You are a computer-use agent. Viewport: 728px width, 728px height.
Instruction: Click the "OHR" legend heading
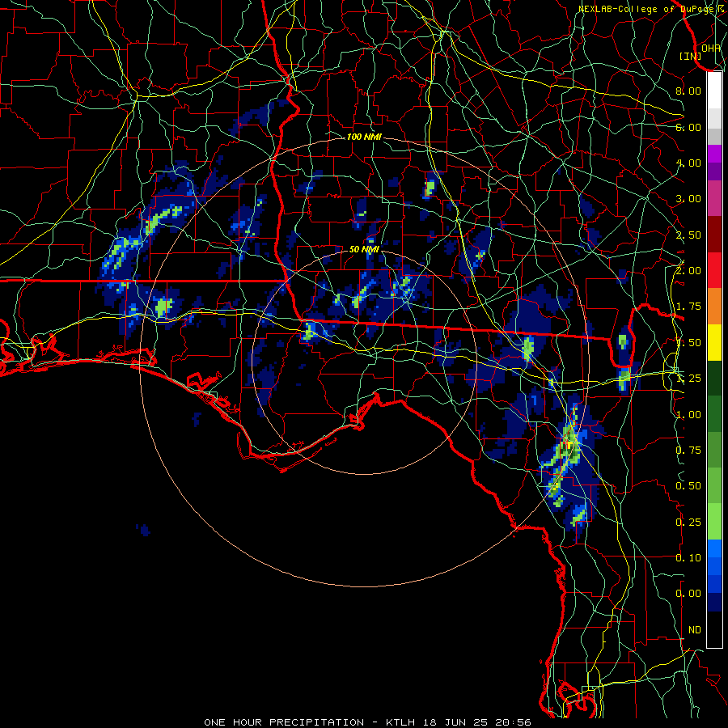[711, 48]
